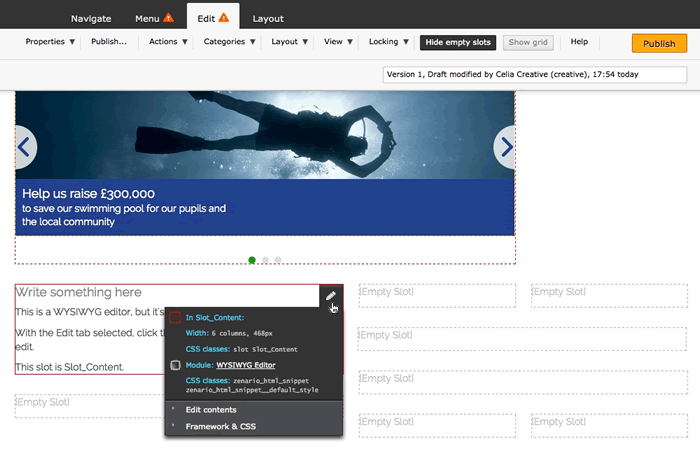Click the warning triangle on Menu tab
Image resolution: width=700 pixels, height=458 pixels.
click(168, 18)
